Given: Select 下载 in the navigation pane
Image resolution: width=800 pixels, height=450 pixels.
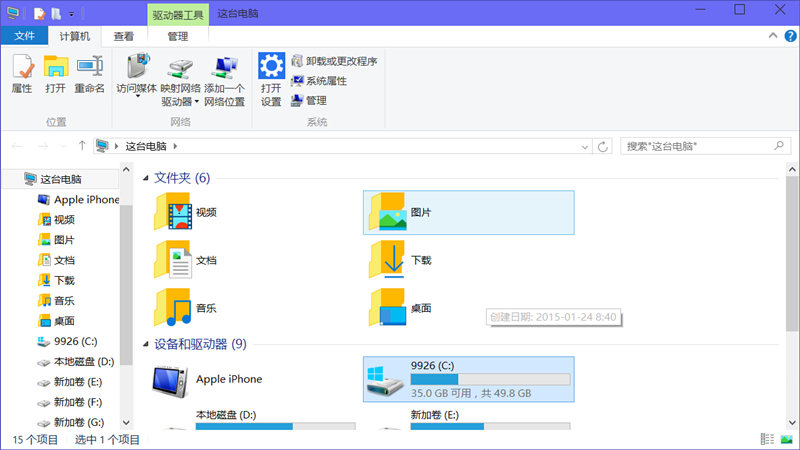Looking at the screenshot, I should 57,281.
